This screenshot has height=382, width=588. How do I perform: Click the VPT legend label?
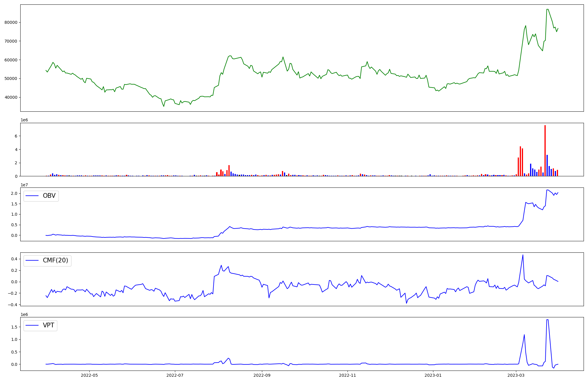click(49, 325)
